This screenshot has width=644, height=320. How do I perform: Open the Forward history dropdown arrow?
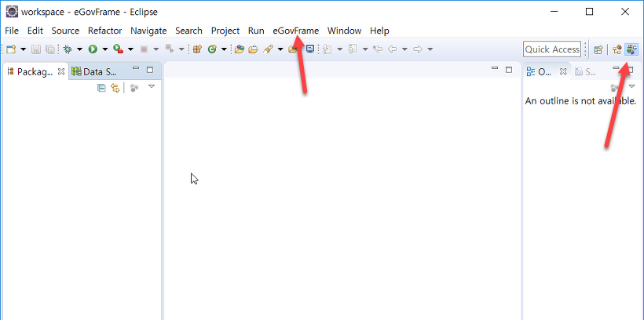click(430, 49)
